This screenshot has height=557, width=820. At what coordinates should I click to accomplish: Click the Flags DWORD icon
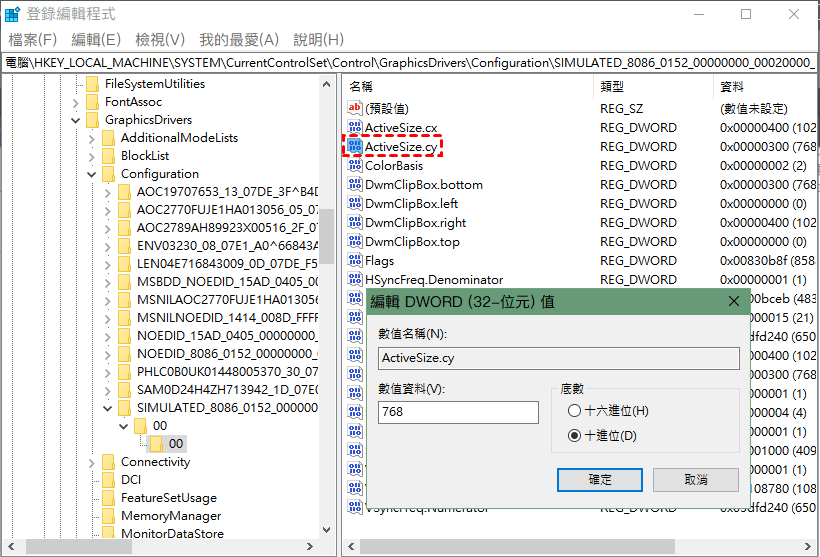click(355, 260)
